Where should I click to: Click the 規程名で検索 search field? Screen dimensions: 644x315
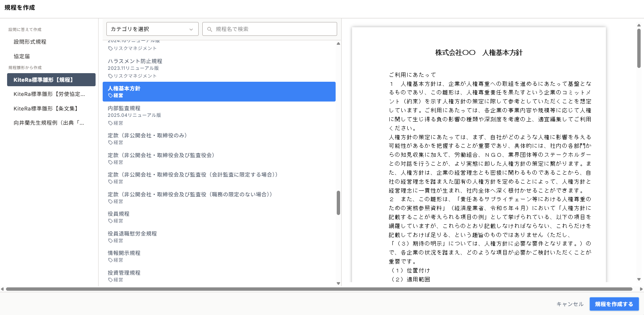(274, 29)
